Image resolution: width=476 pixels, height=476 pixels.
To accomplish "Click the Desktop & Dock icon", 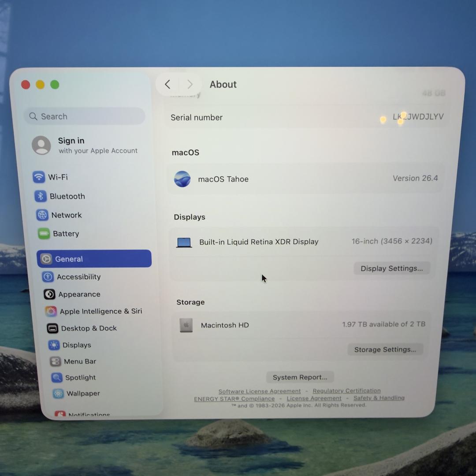I will point(52,328).
